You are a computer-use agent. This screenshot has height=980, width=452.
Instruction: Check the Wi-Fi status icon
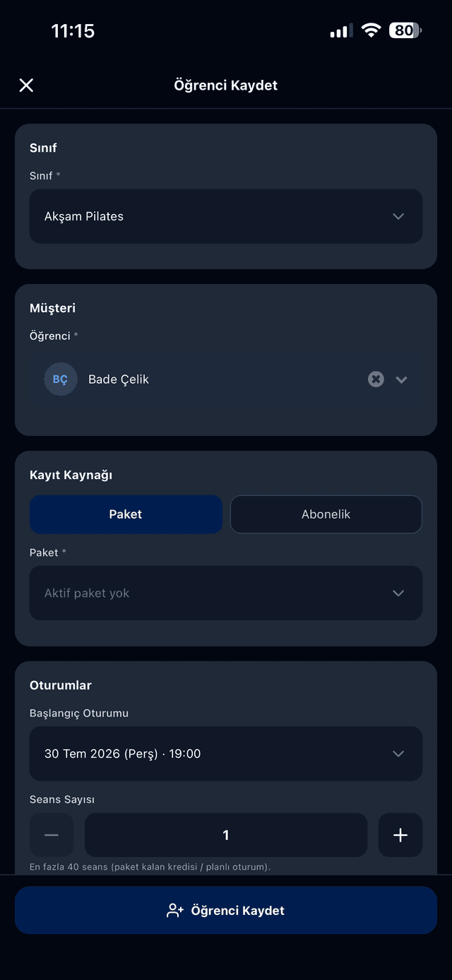[x=371, y=30]
